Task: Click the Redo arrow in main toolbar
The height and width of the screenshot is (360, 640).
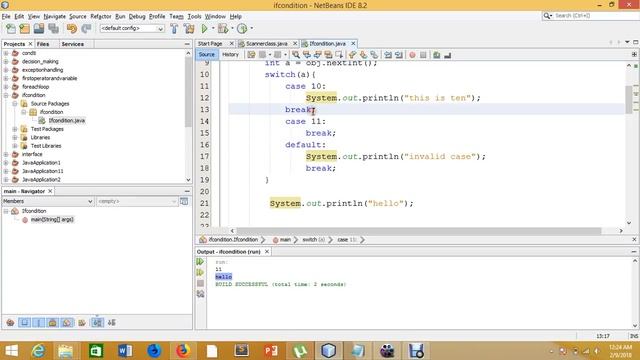Action: click(86, 29)
